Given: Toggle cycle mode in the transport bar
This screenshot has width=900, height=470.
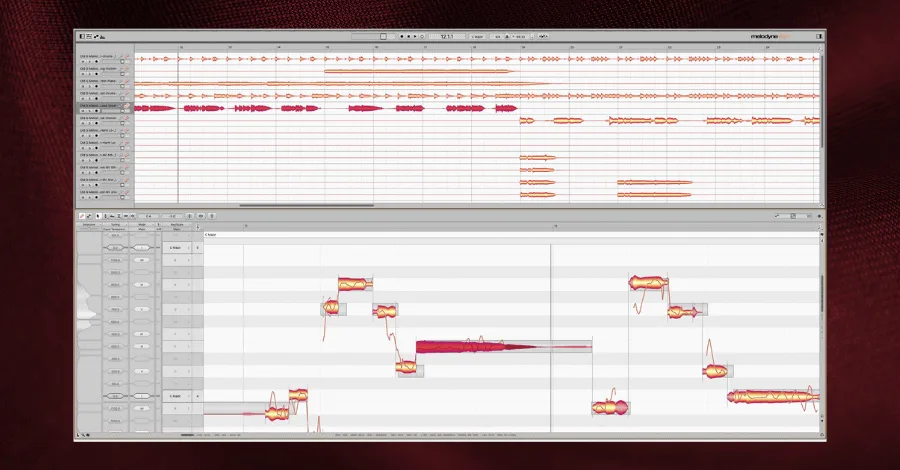Looking at the screenshot, I should coord(422,36).
